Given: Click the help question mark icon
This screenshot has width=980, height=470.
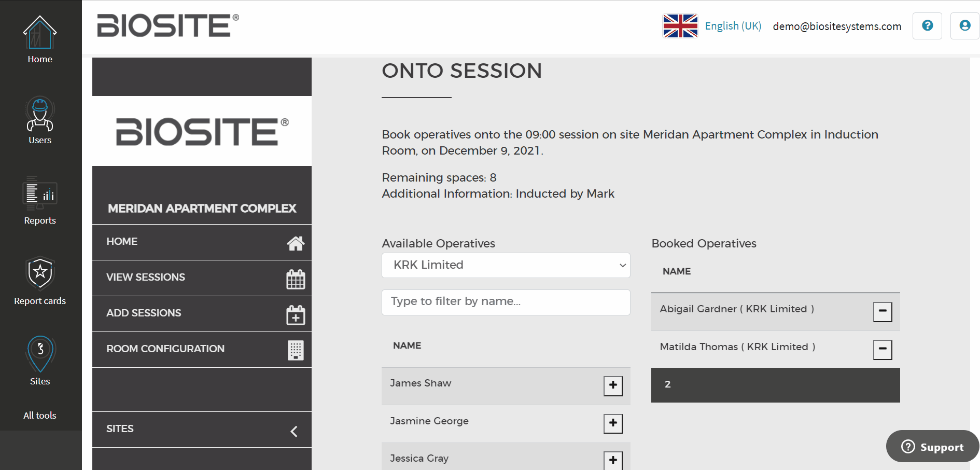Looking at the screenshot, I should tap(927, 26).
